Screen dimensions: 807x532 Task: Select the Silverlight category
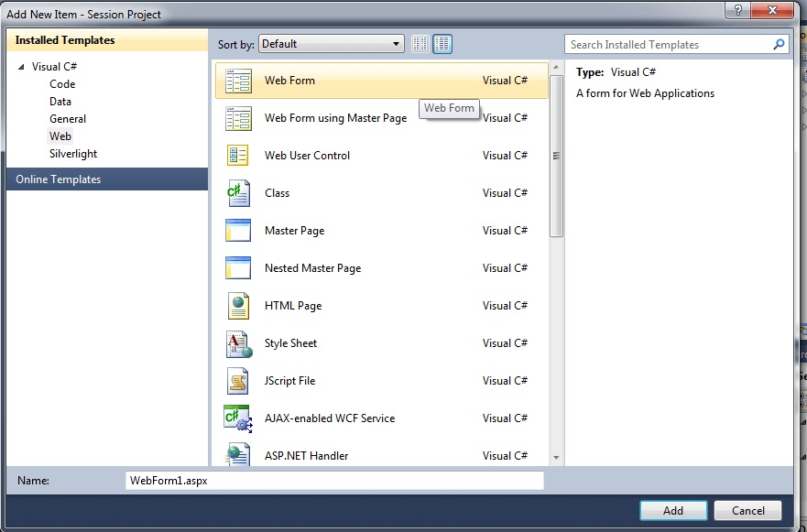pyautogui.click(x=73, y=154)
